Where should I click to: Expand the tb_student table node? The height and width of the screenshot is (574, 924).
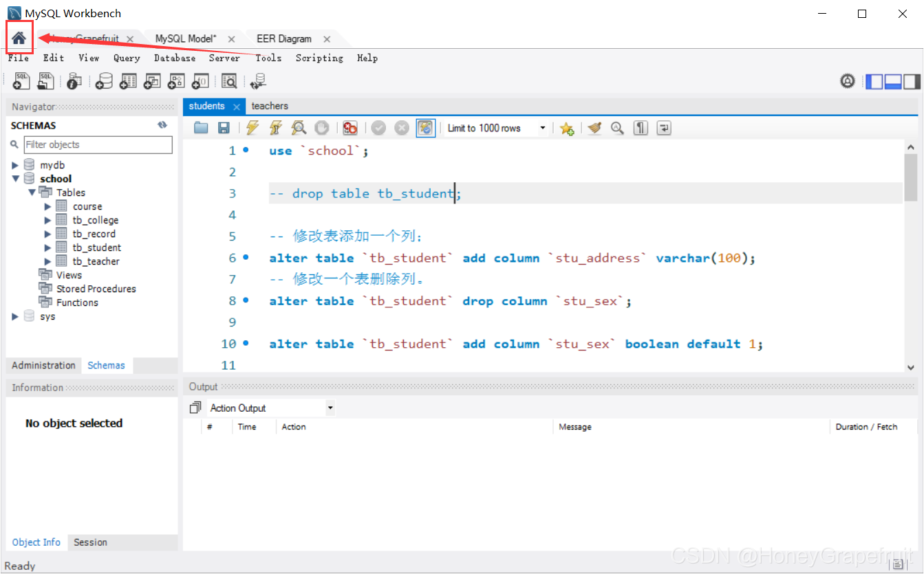point(47,247)
